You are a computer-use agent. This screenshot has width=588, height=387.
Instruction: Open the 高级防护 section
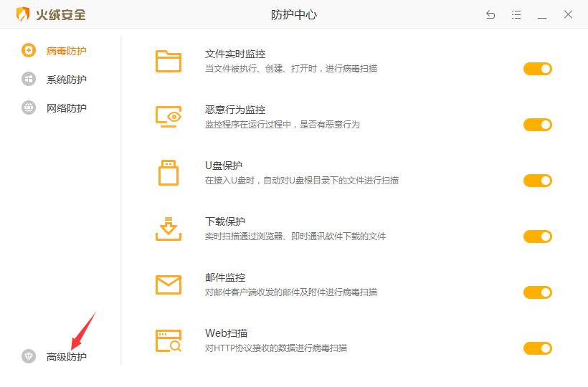[x=67, y=357]
